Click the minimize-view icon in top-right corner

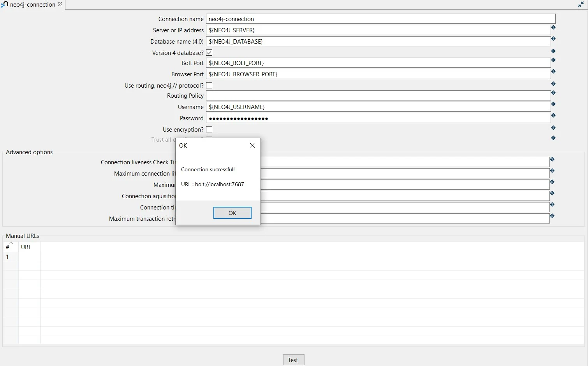(581, 5)
